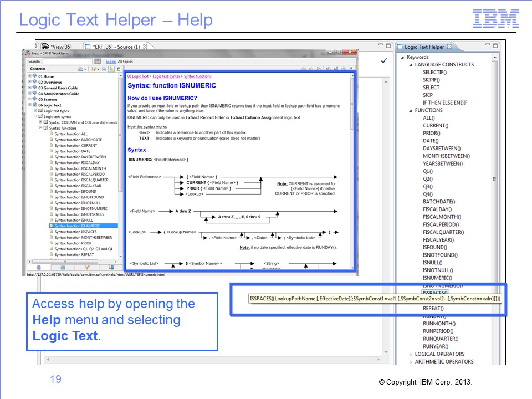Expand the Logic text types node
The width and height of the screenshot is (532, 399).
point(35,111)
